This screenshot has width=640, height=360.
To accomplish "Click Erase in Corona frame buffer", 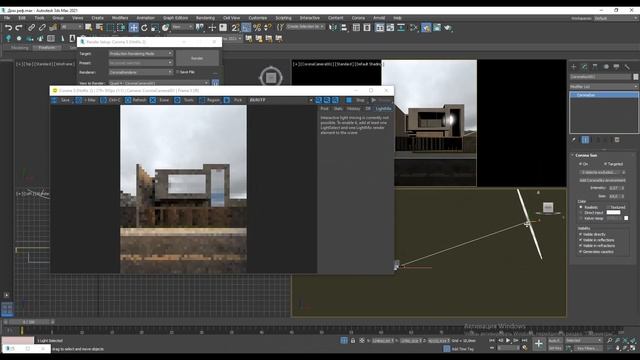I will (x=160, y=100).
